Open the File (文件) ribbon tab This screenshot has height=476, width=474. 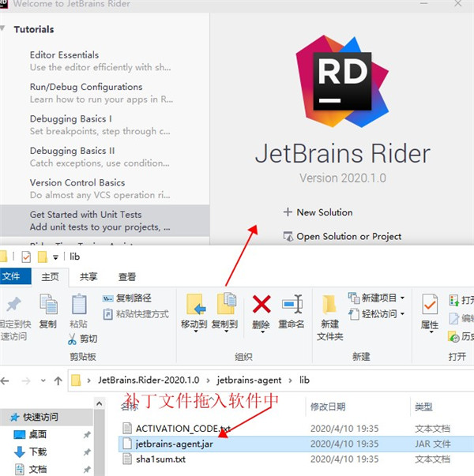pyautogui.click(x=15, y=276)
